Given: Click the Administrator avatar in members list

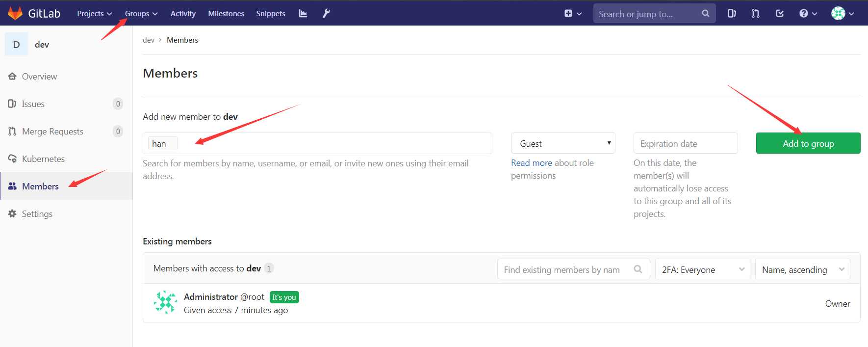Looking at the screenshot, I should [x=166, y=302].
